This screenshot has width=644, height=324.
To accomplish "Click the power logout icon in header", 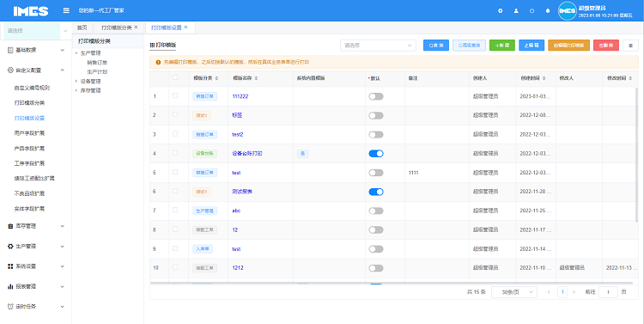I will pos(532,11).
